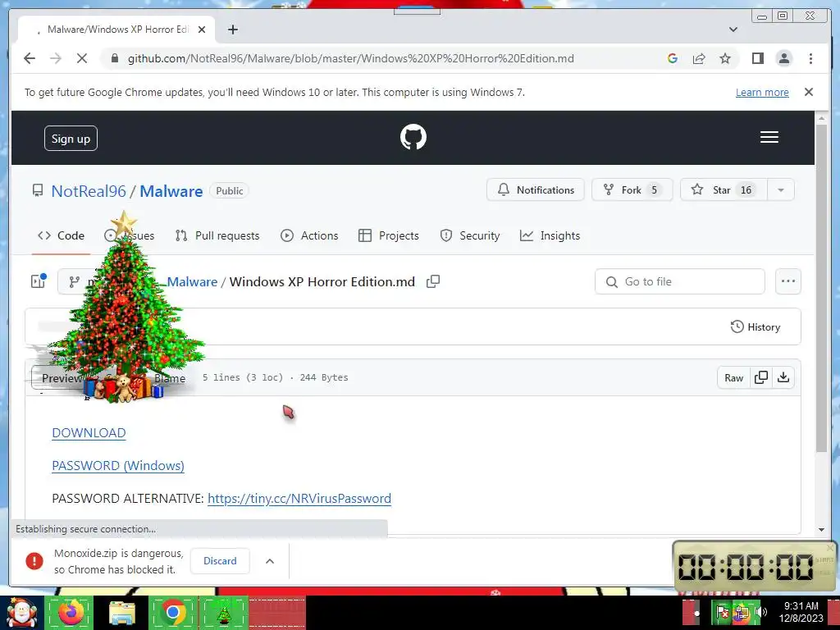The height and width of the screenshot is (630, 840).
Task: Select the Code tab
Action: coord(61,235)
